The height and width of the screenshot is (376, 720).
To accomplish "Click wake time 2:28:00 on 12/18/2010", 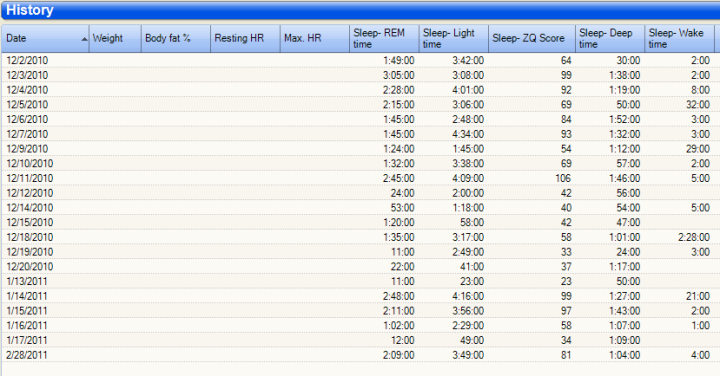I will click(x=694, y=237).
